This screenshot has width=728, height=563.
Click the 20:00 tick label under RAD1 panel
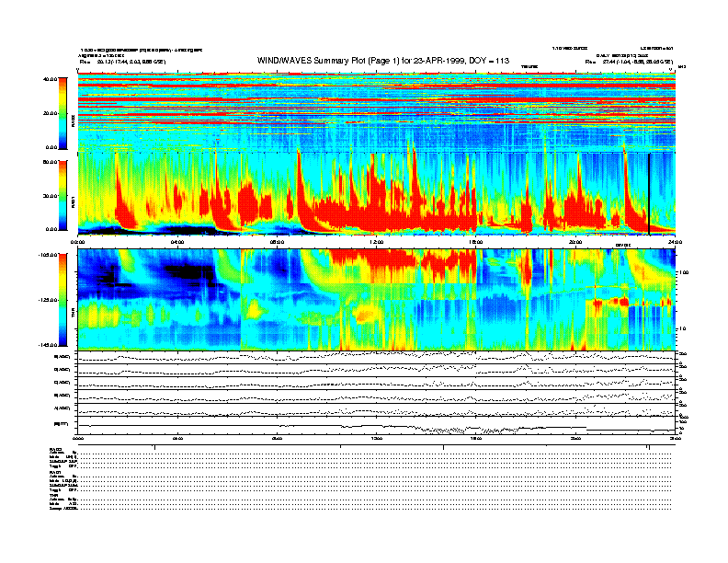click(x=575, y=243)
